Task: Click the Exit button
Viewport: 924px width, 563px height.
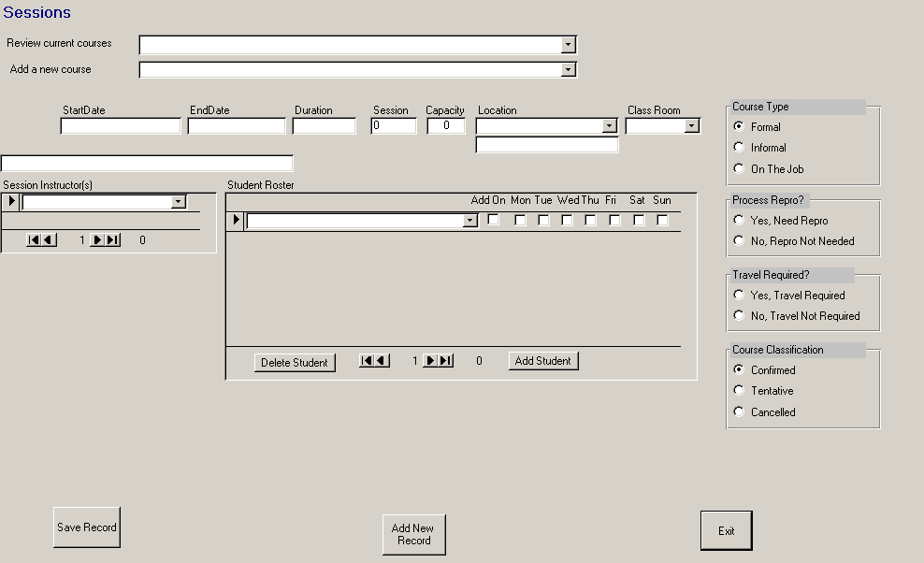Action: point(726,531)
